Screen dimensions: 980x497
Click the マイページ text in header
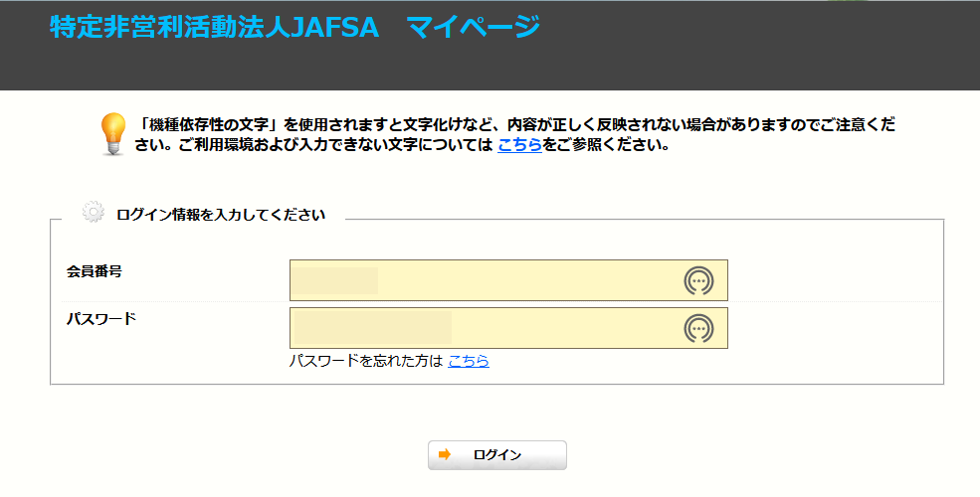click(x=474, y=27)
